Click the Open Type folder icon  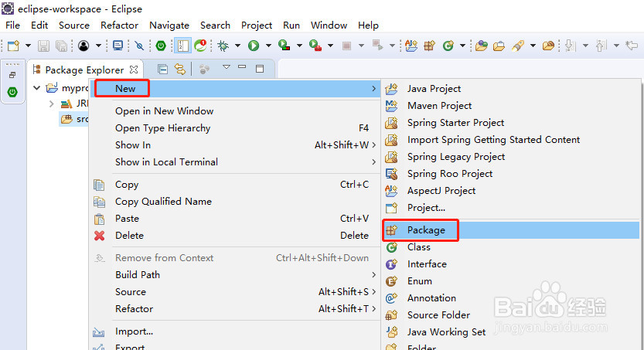[x=482, y=46]
